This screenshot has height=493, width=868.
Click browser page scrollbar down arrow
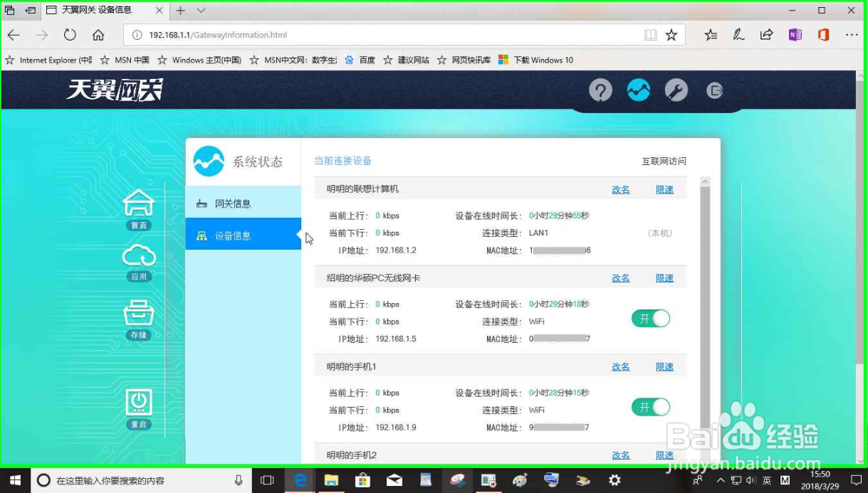tap(861, 460)
